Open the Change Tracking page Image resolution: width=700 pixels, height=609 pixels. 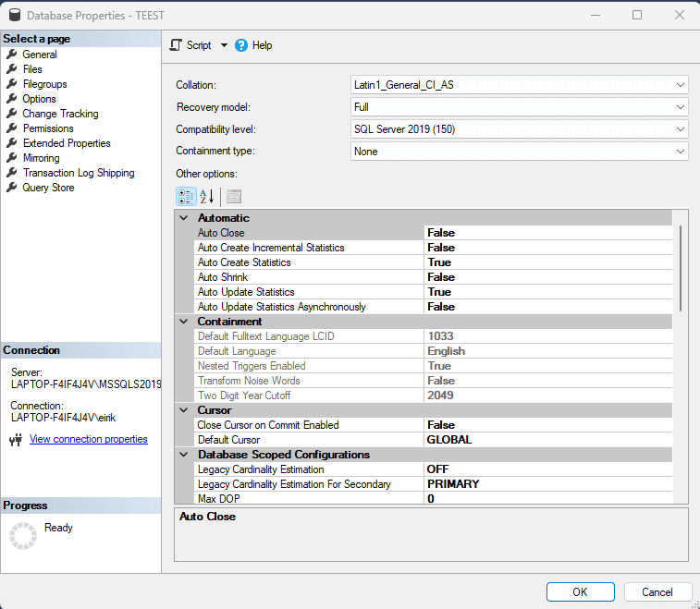[x=60, y=114]
